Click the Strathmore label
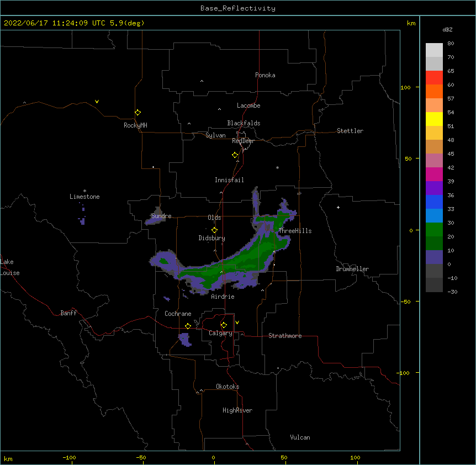Screen dimensions: 476x465 click(x=285, y=336)
